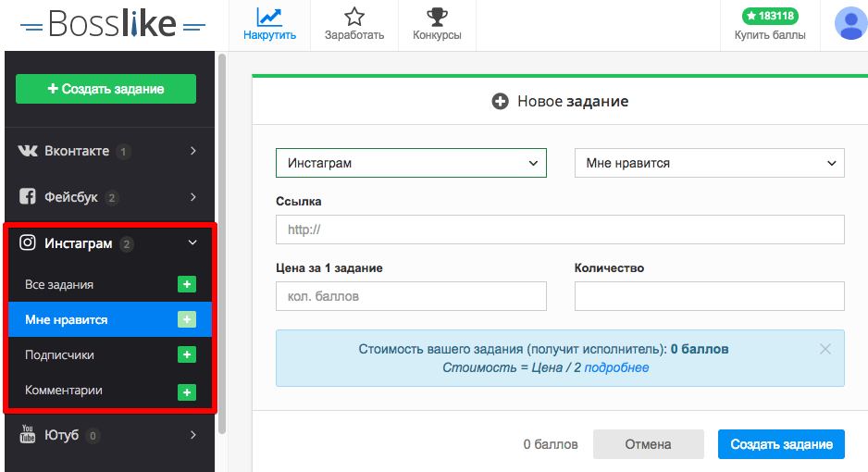Click the Ссылка http:// input field
Image resolution: width=868 pixels, height=472 pixels.
point(560,230)
